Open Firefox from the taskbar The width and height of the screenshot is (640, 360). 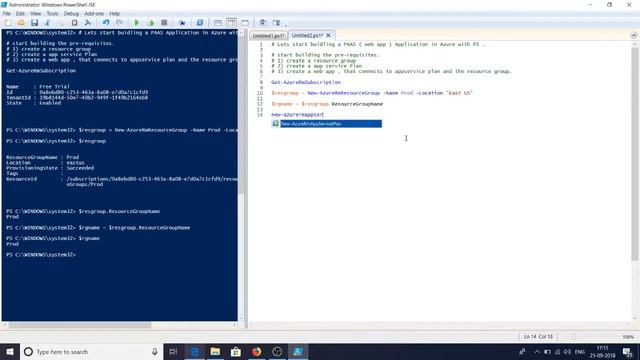(256, 351)
